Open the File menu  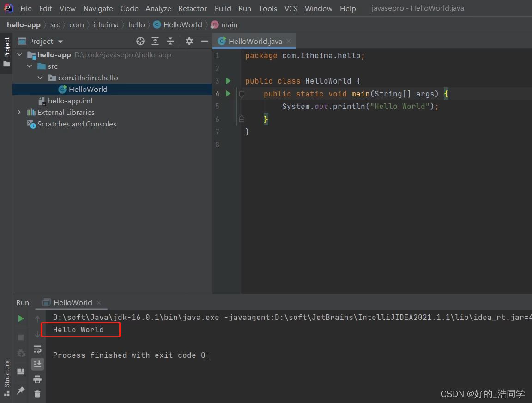(x=26, y=8)
